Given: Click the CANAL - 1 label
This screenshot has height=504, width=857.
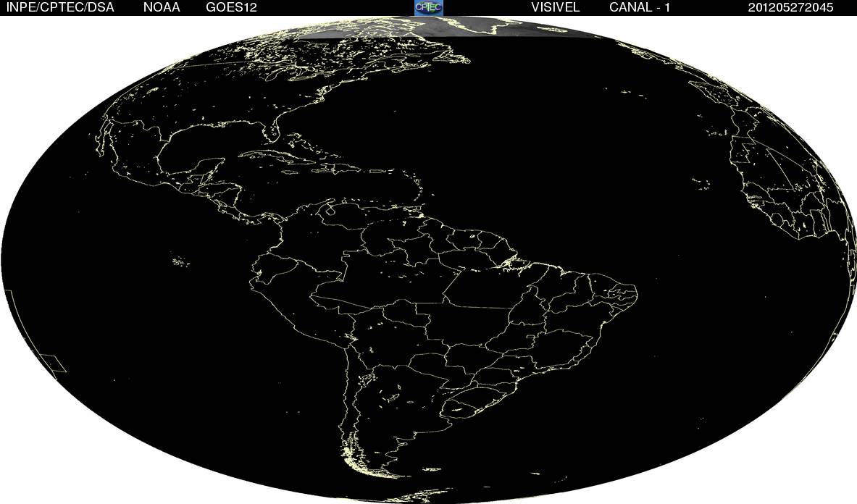Looking at the screenshot, I should [640, 8].
